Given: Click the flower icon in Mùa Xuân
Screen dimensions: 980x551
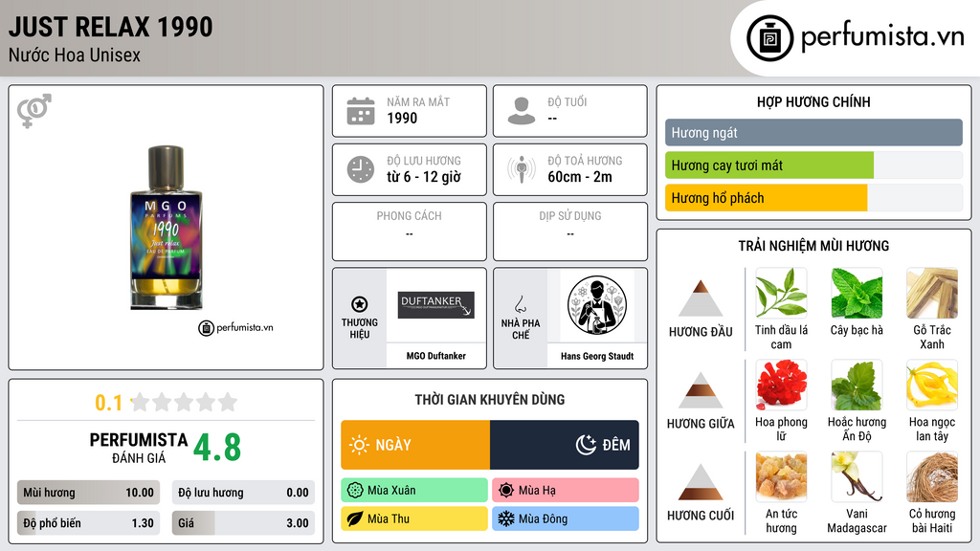Looking at the screenshot, I should click(355, 491).
